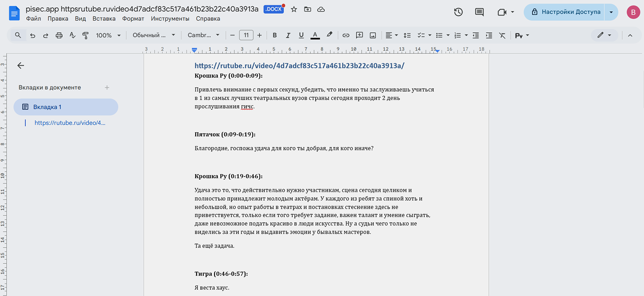Screen dimensions: 644x296
Task: Expand the paragraph style dropdown 'Обычный'
Action: (x=154, y=35)
